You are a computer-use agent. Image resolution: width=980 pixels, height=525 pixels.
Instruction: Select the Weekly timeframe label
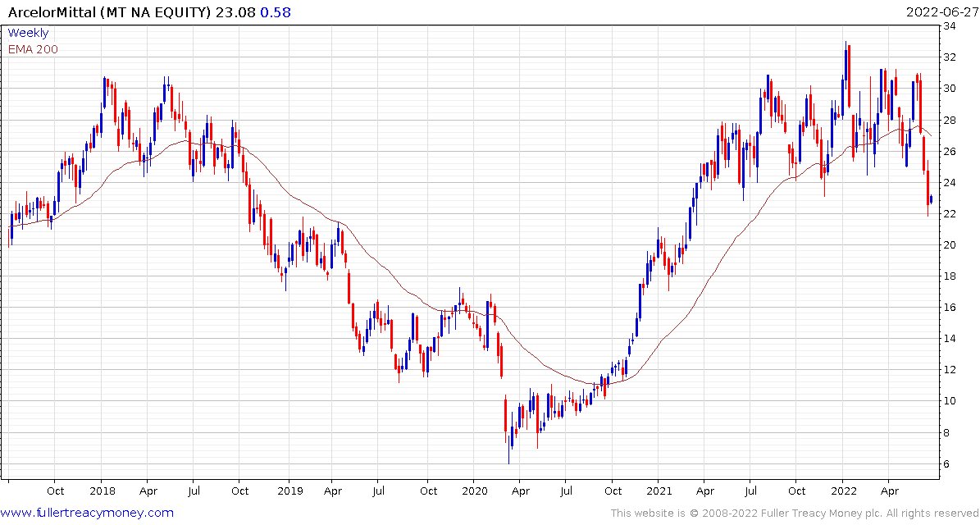point(28,33)
